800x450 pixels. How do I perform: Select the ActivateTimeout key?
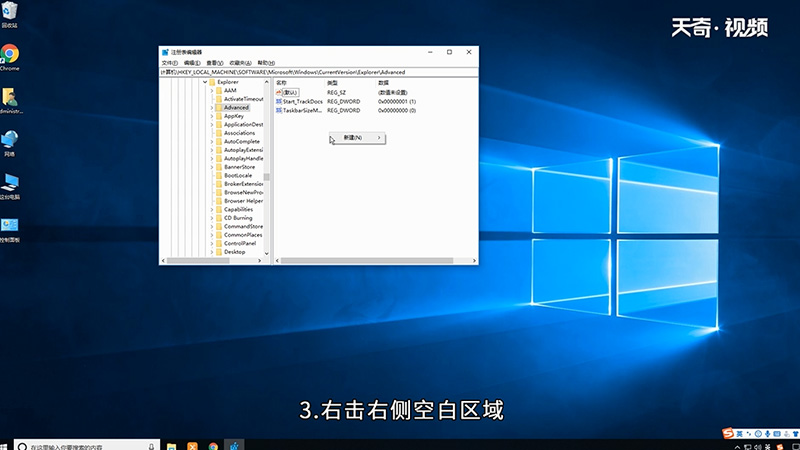[x=243, y=99]
